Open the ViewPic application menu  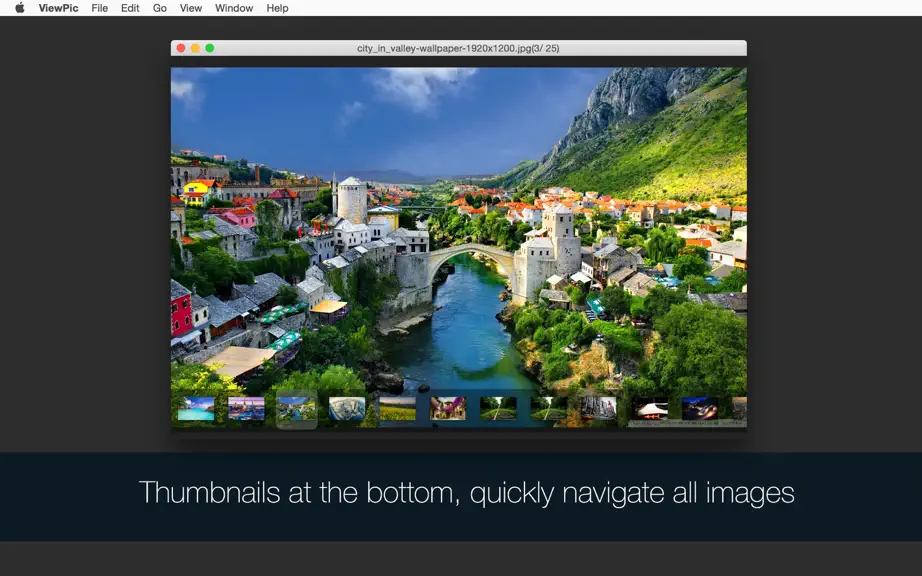tap(58, 8)
